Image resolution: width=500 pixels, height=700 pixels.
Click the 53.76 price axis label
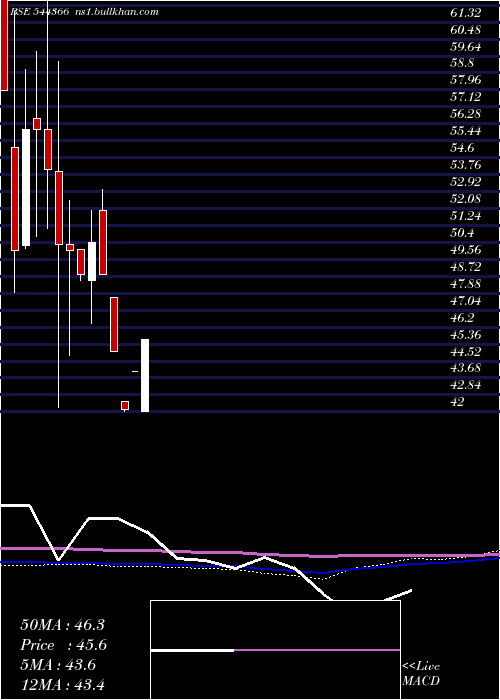pos(466,165)
